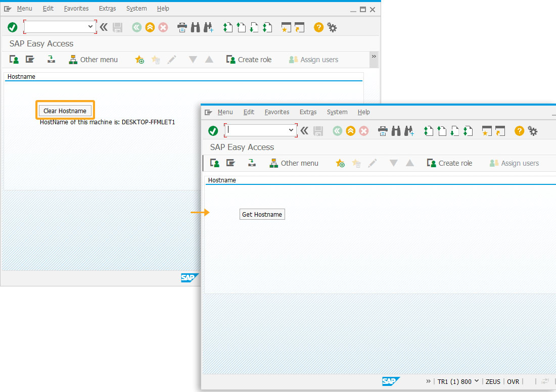Click Create New Session icon, back window
Viewport: 556px width, 392px height.
286,27
